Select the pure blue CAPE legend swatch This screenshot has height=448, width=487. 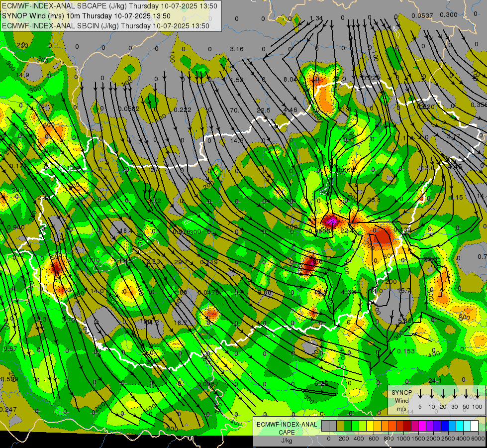coord(444,426)
